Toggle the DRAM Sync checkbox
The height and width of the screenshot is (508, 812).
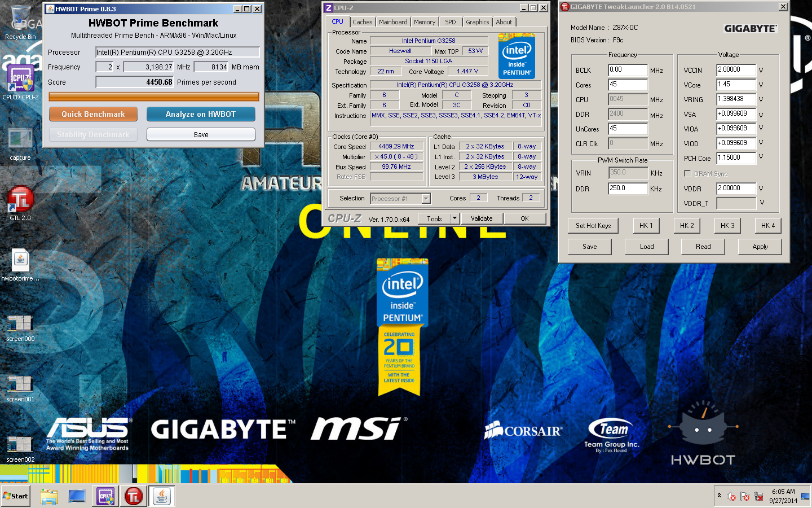687,173
